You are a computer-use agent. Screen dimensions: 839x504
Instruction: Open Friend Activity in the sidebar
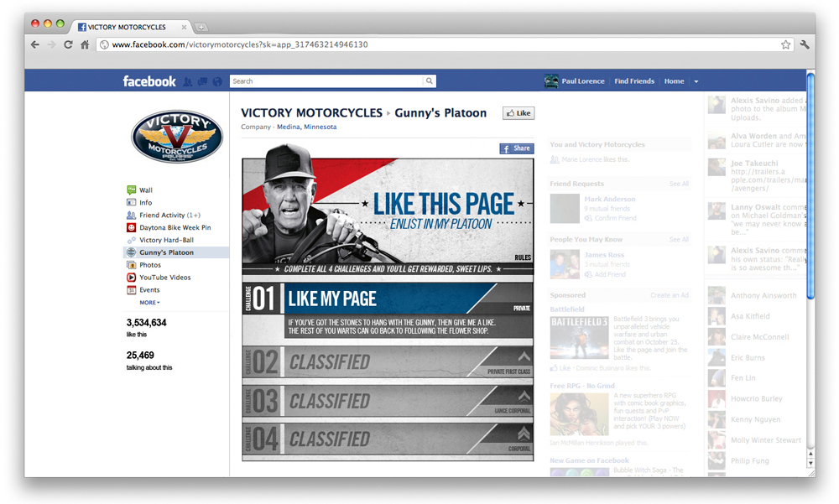(x=169, y=215)
